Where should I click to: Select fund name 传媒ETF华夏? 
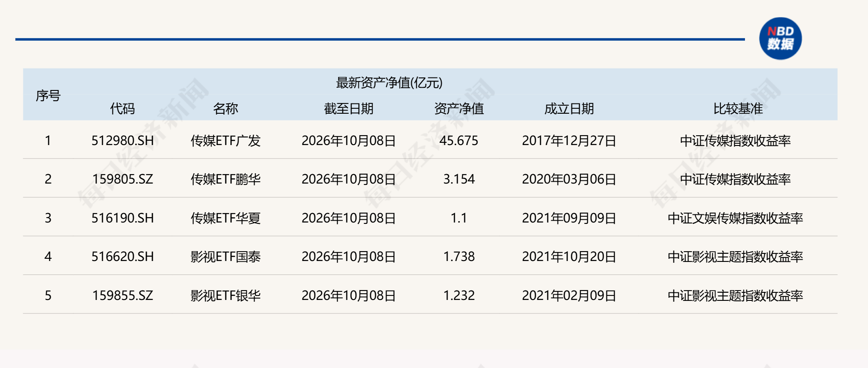tap(226, 218)
